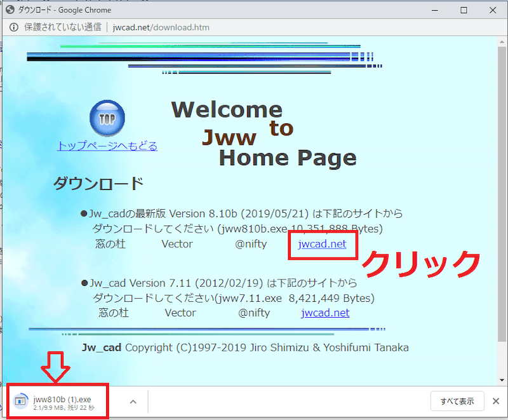The image size is (508, 420).
Task: Expand the download options chevron
Action: point(133,402)
